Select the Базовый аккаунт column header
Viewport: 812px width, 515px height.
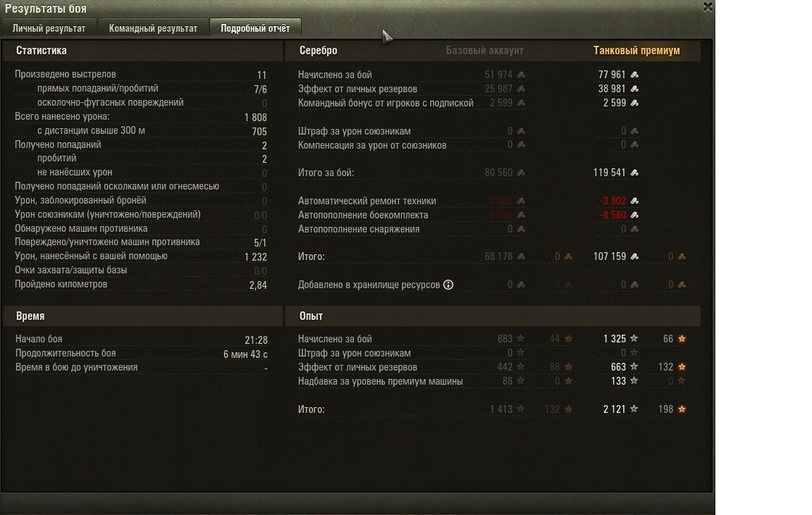coord(485,50)
